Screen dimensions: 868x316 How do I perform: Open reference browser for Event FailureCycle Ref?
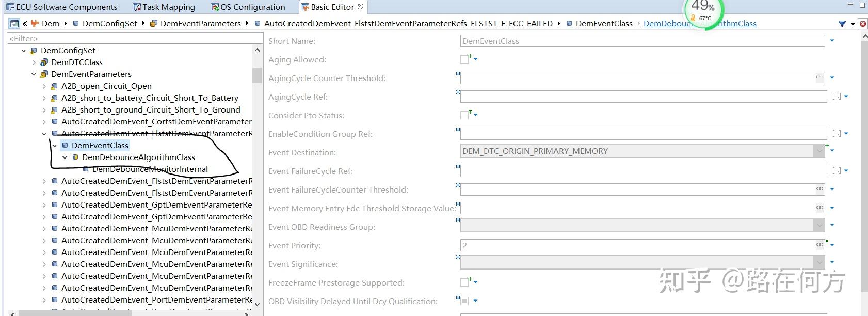[837, 171]
